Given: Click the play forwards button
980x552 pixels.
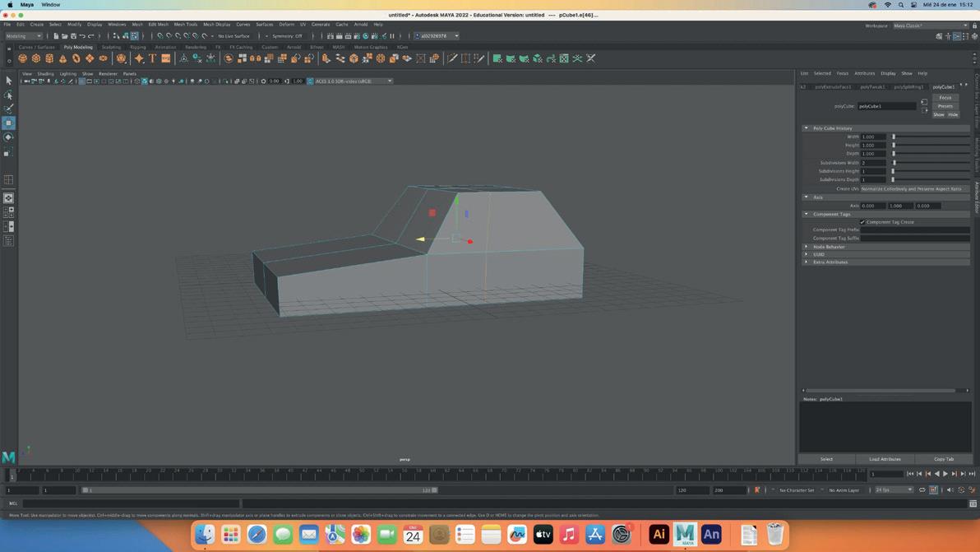Looking at the screenshot, I should point(945,474).
